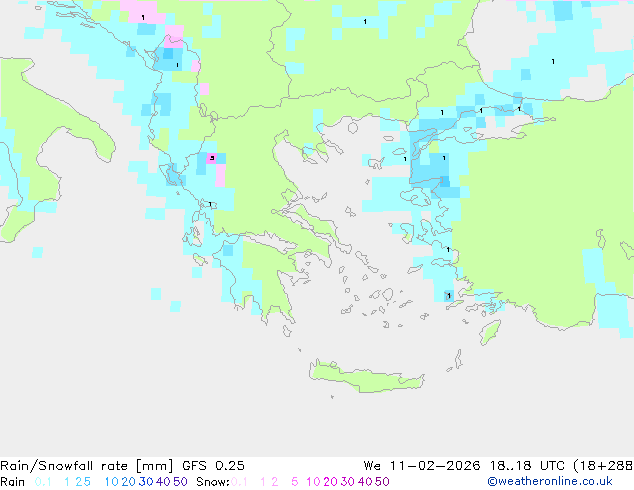Pick the Snow legend value 40
Viewport: 634px width, 490px height.
365,482
